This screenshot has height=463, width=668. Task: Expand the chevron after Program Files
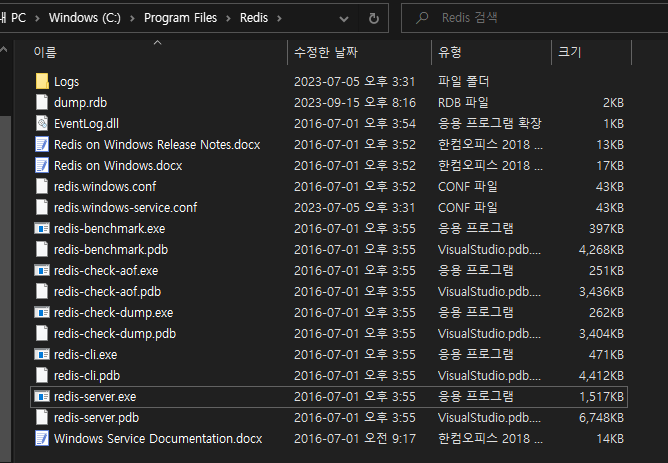[228, 18]
